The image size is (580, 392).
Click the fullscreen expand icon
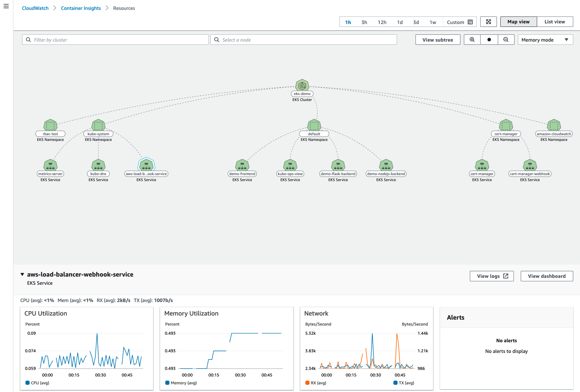pos(488,22)
